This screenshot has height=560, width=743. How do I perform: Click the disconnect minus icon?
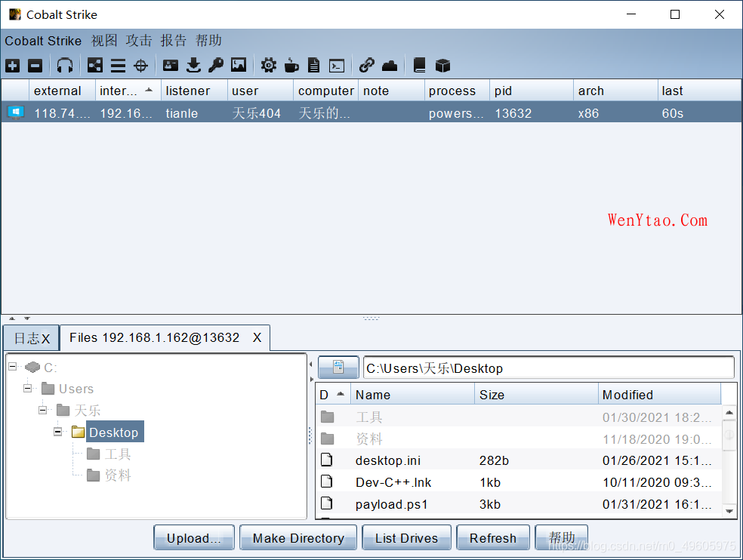pos(35,66)
